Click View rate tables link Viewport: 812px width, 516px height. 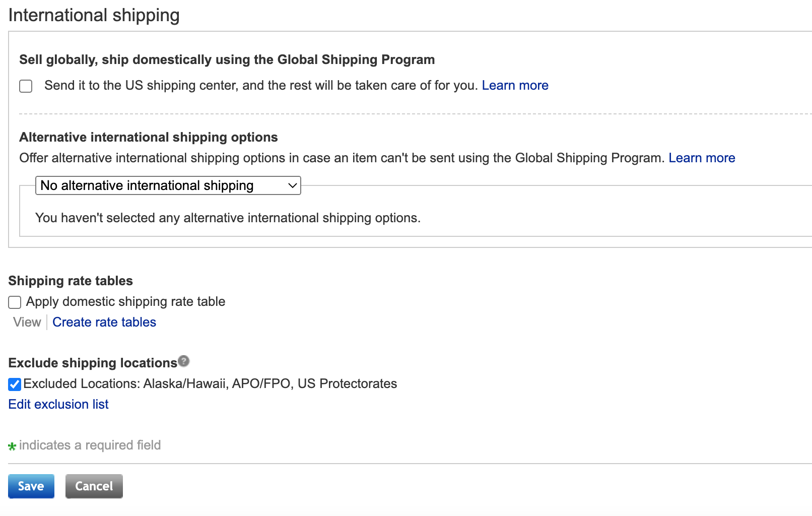27,322
